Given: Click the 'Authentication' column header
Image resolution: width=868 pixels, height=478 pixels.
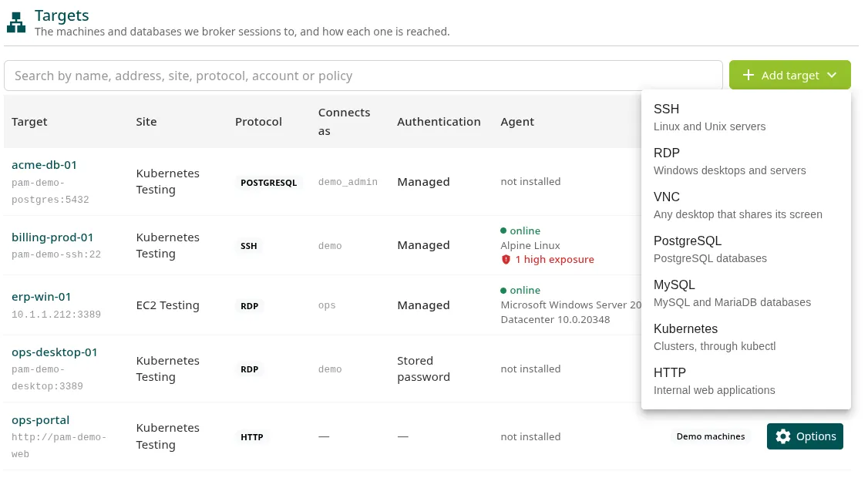Looking at the screenshot, I should click(x=439, y=121).
